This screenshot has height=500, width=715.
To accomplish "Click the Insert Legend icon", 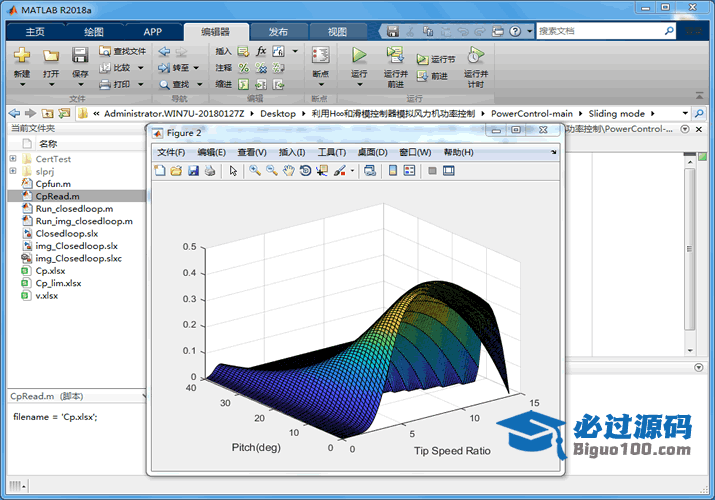I will (409, 171).
